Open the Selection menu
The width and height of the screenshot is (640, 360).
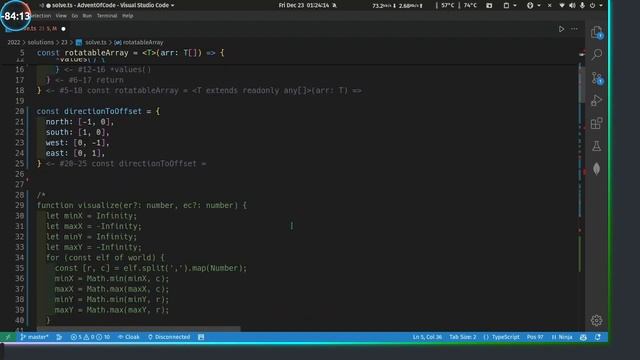tap(40, 16)
